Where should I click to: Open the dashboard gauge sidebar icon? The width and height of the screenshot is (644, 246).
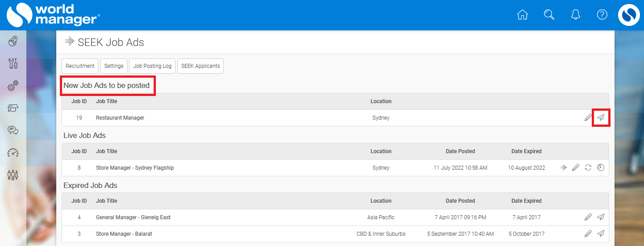[x=13, y=152]
